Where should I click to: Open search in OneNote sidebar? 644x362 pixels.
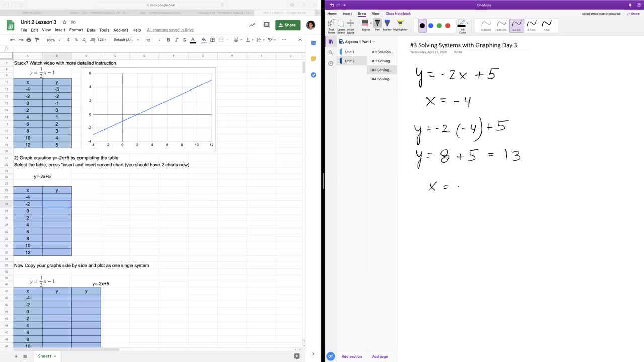[331, 52]
